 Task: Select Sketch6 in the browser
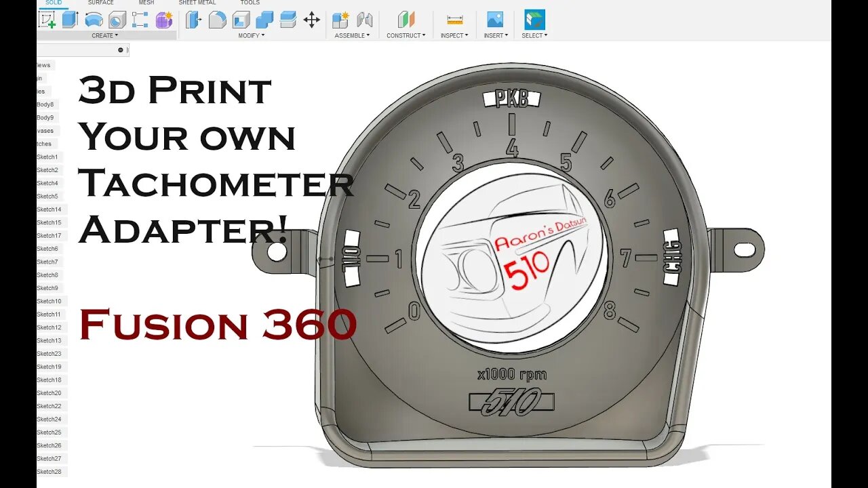pos(47,249)
